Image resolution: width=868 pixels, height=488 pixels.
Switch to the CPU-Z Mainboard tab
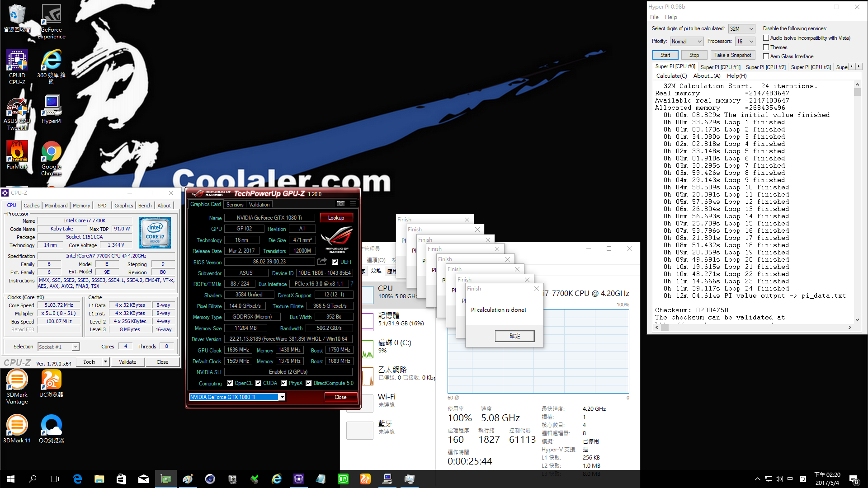(x=56, y=206)
